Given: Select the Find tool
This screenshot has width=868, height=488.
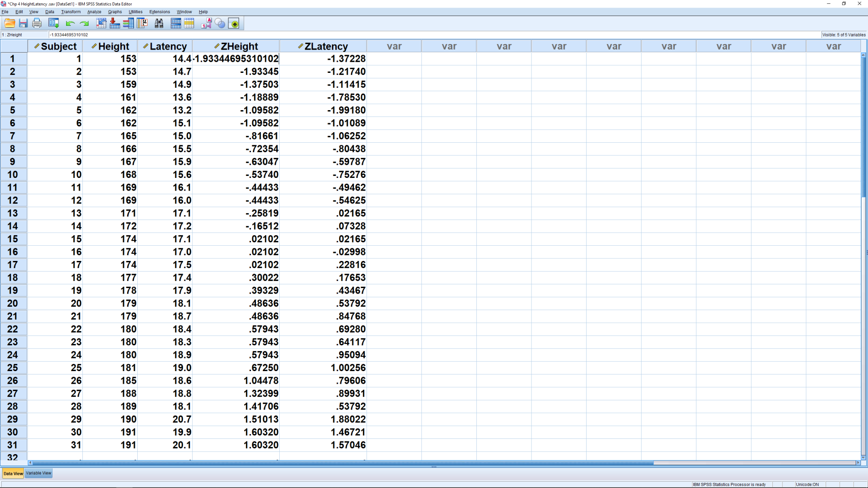Looking at the screenshot, I should (159, 23).
